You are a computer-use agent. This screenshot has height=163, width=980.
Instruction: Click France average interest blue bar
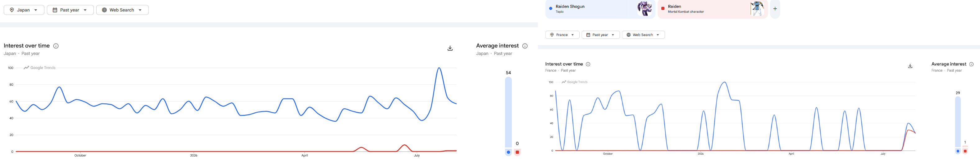point(958,122)
